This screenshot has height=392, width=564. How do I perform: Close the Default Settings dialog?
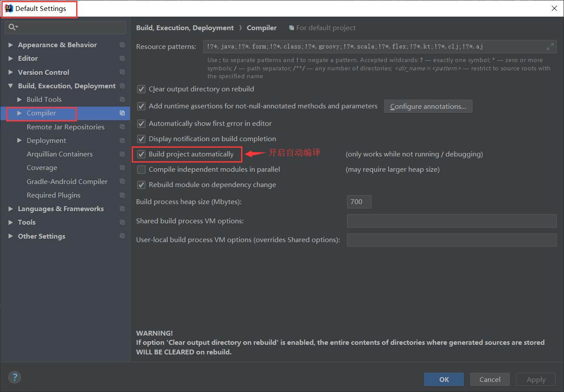[x=554, y=8]
